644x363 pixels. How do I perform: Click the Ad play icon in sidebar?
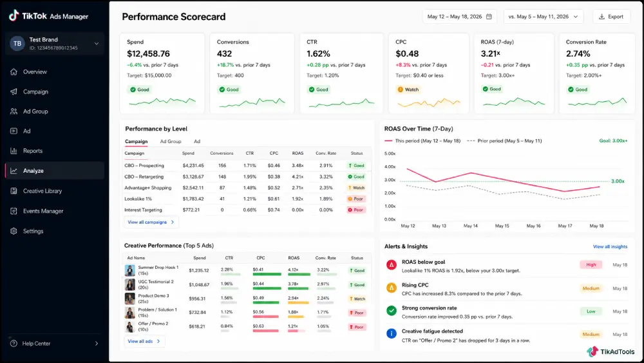pyautogui.click(x=14, y=131)
